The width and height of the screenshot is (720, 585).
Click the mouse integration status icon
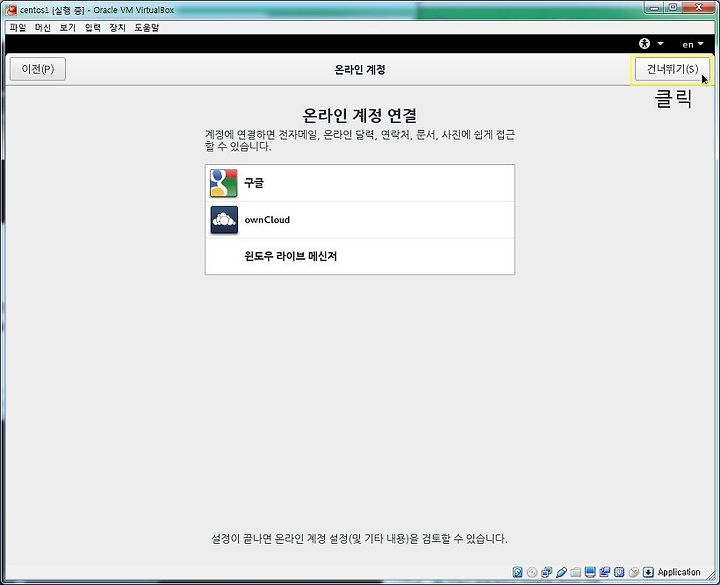(x=634, y=572)
